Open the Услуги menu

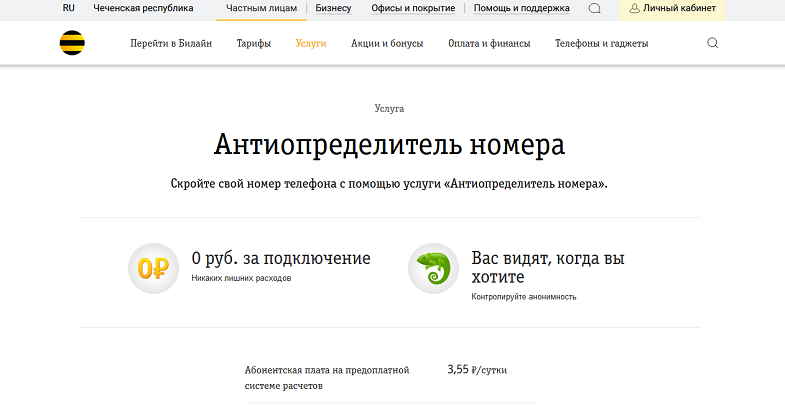[311, 44]
